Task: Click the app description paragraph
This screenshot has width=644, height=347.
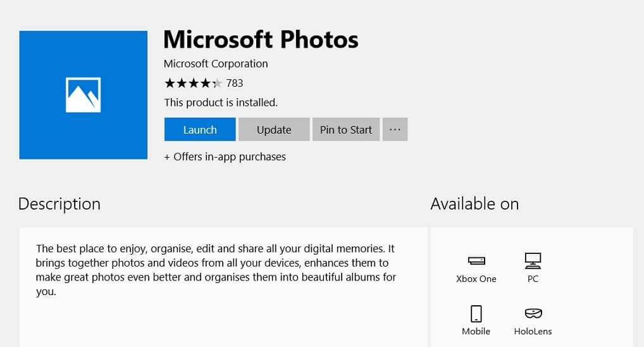Action: (216, 270)
